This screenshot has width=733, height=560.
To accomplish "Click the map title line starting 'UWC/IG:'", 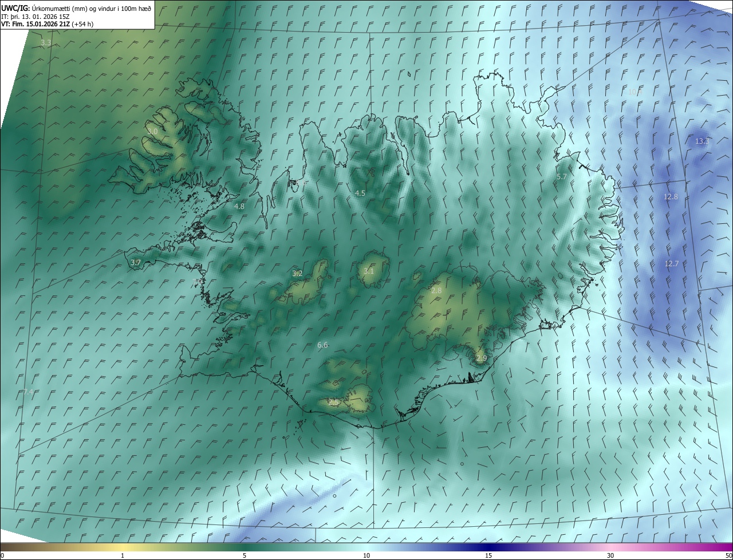I will click(x=77, y=7).
